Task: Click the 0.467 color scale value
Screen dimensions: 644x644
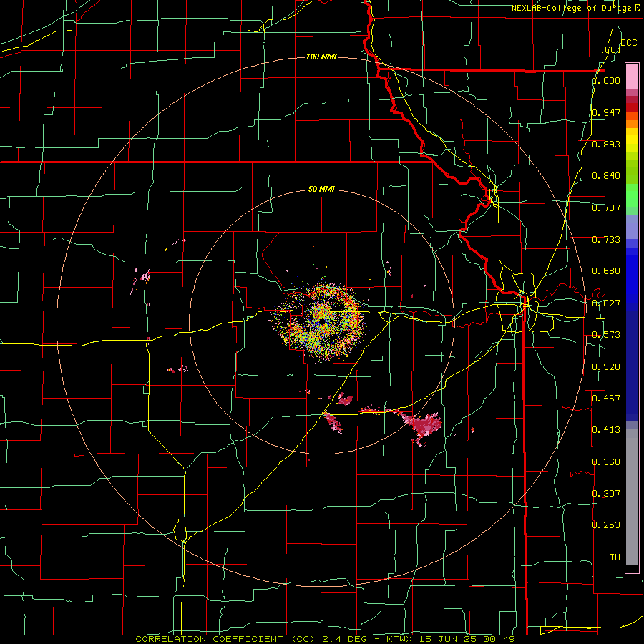Action: point(606,398)
